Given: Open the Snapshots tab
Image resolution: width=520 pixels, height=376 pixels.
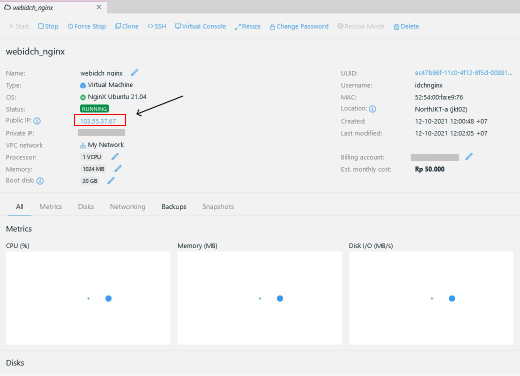Looking at the screenshot, I should [x=218, y=207].
